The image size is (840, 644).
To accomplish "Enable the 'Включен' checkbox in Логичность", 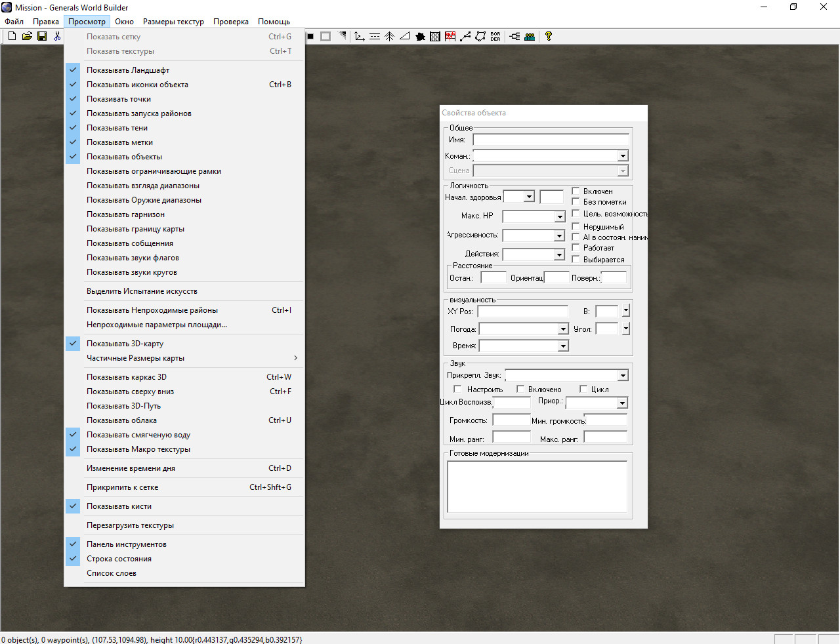I will [x=576, y=191].
